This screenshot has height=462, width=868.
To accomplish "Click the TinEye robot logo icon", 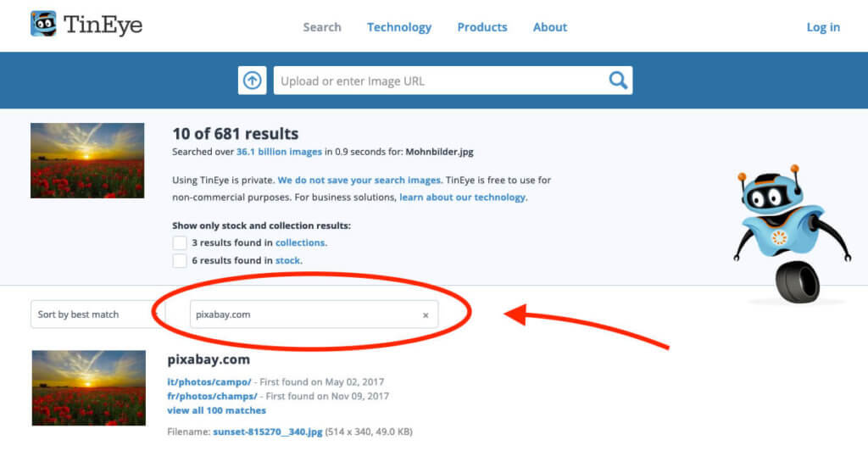I will point(43,24).
